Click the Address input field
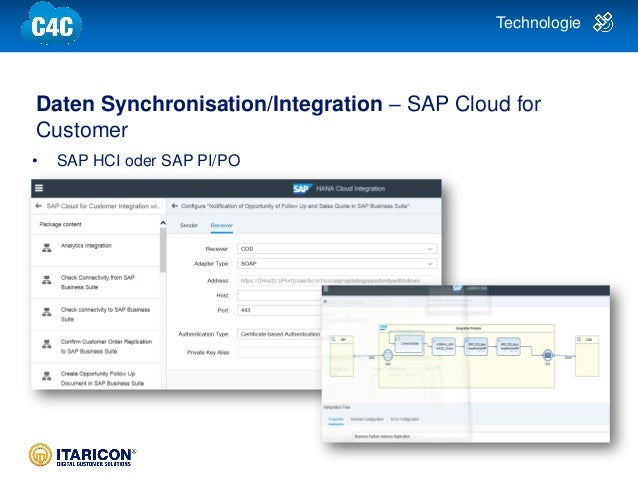 [x=337, y=280]
